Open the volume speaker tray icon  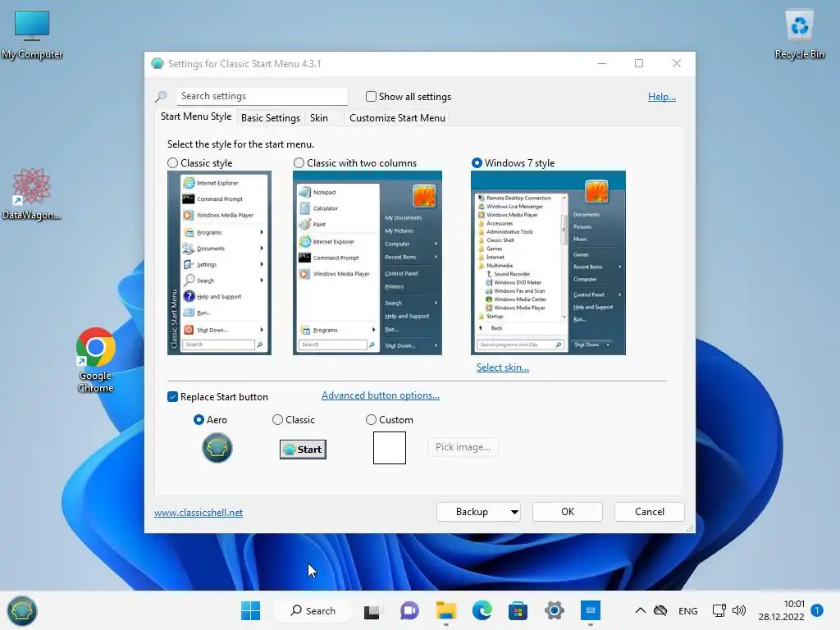coord(739,610)
